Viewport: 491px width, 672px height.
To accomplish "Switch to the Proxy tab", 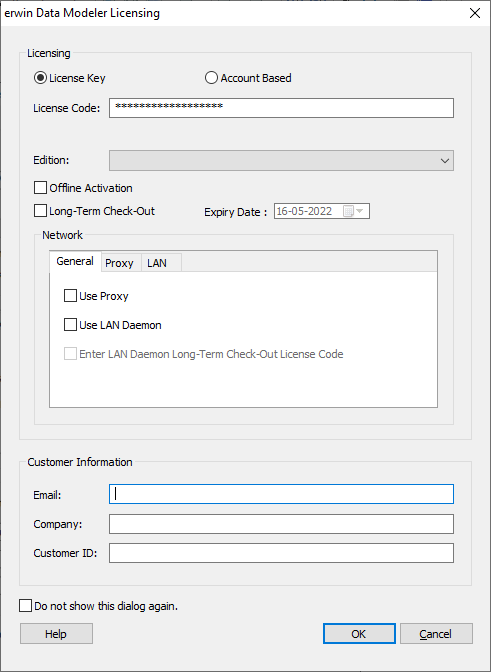I will (119, 263).
